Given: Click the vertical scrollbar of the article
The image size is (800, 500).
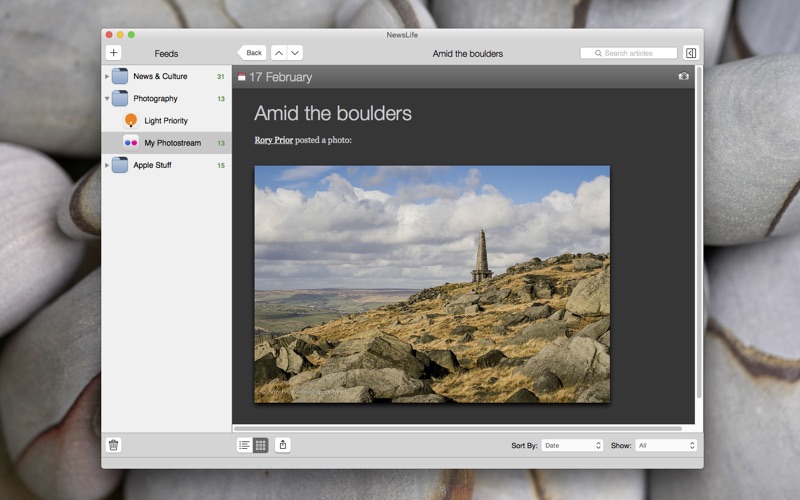Looking at the screenshot, I should (x=699, y=232).
